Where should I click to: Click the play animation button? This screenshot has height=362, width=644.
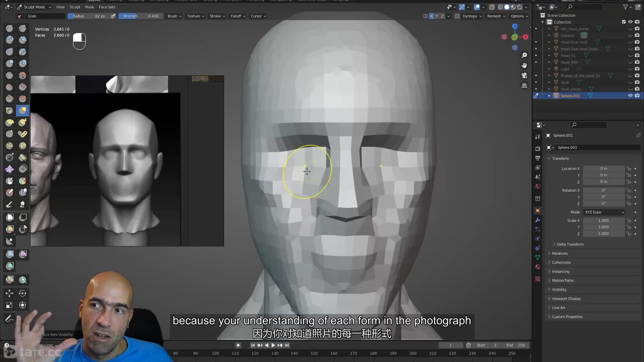(x=273, y=345)
